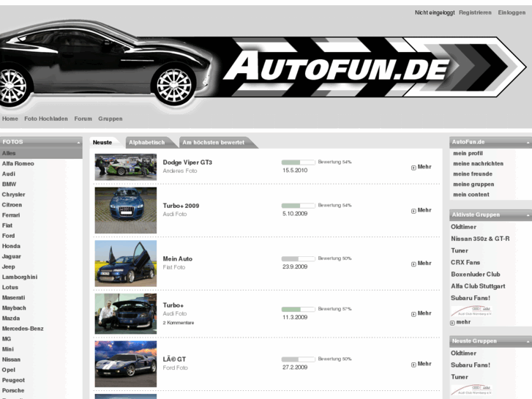The width and height of the screenshot is (532, 399).
Task: Click the Fiat Foto label under Mein Auto
Action: coord(173,267)
